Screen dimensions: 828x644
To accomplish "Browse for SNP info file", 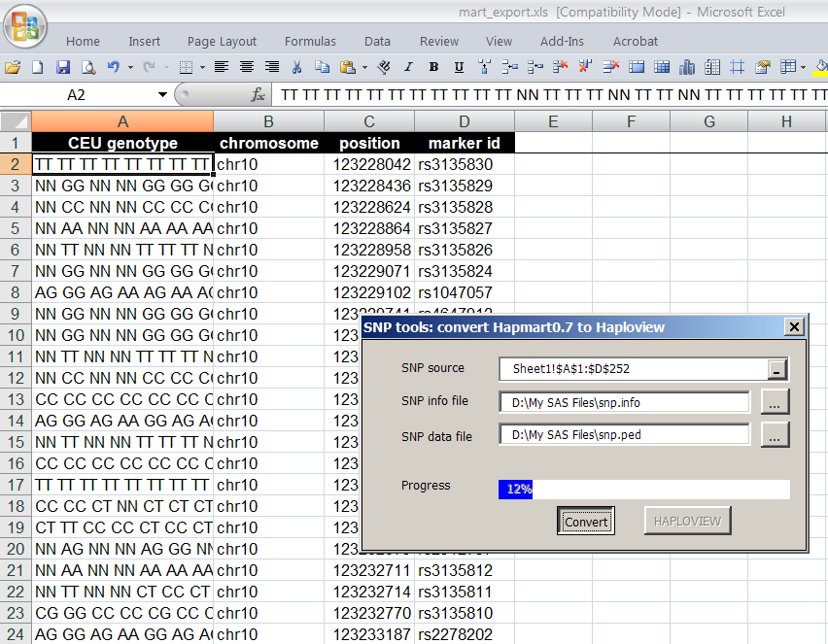I will click(775, 402).
